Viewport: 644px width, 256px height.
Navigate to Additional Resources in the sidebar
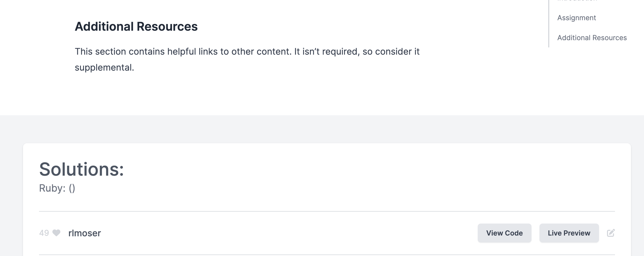592,37
